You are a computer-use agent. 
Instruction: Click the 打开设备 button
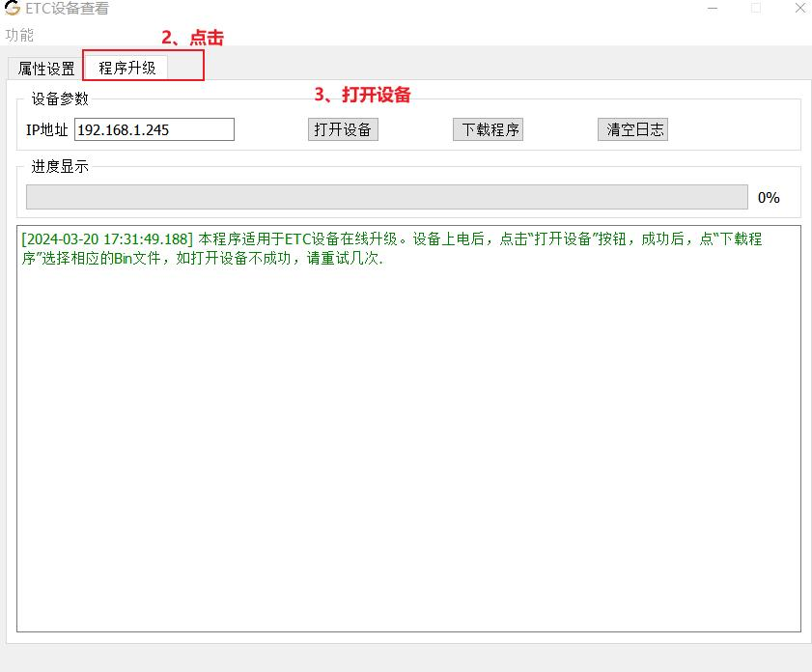[343, 129]
